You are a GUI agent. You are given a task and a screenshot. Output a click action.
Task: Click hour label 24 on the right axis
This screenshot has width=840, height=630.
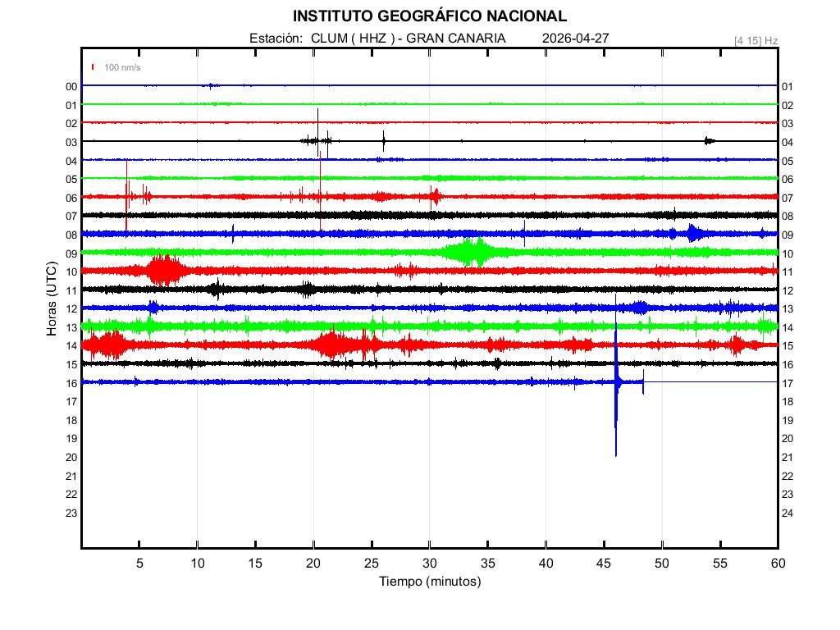click(787, 513)
